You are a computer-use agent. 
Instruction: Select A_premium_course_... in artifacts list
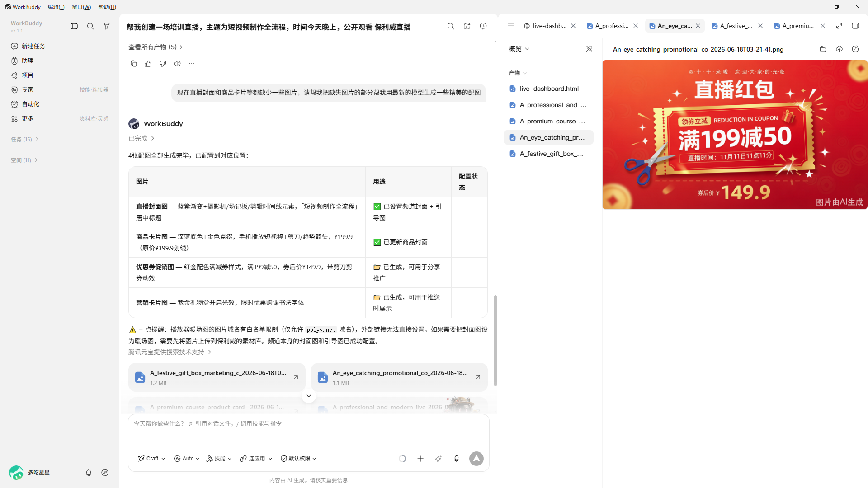[x=548, y=121]
